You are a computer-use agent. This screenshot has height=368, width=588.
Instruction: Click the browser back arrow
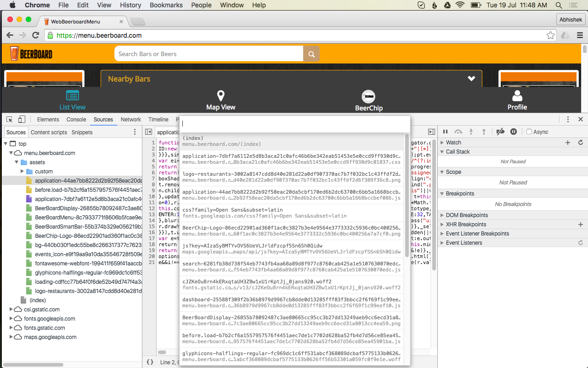click(9, 35)
